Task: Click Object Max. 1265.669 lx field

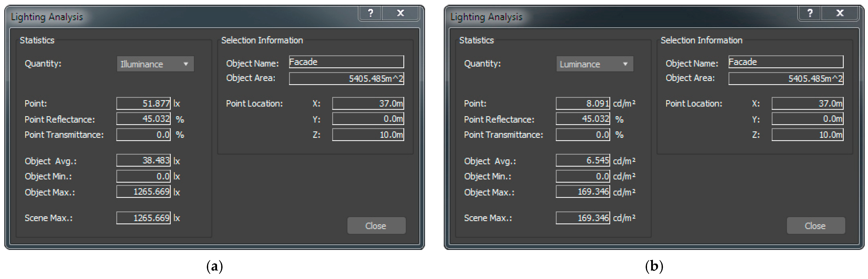Action: click(x=143, y=192)
